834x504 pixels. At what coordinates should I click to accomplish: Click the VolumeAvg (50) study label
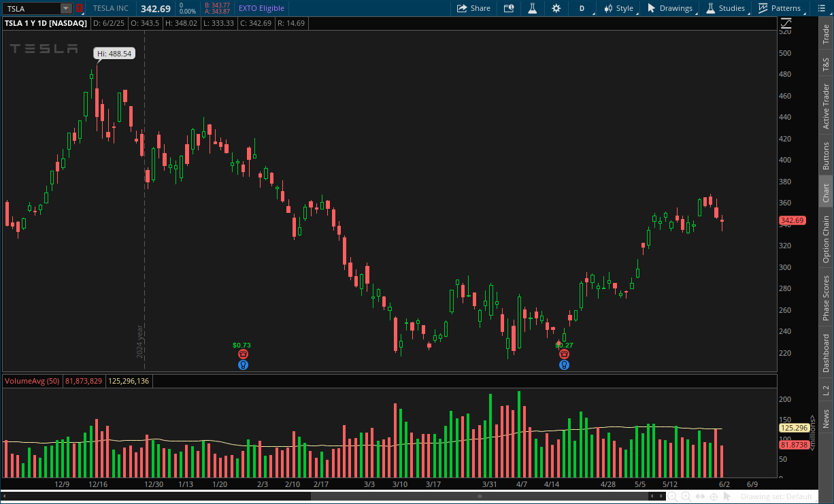33,381
